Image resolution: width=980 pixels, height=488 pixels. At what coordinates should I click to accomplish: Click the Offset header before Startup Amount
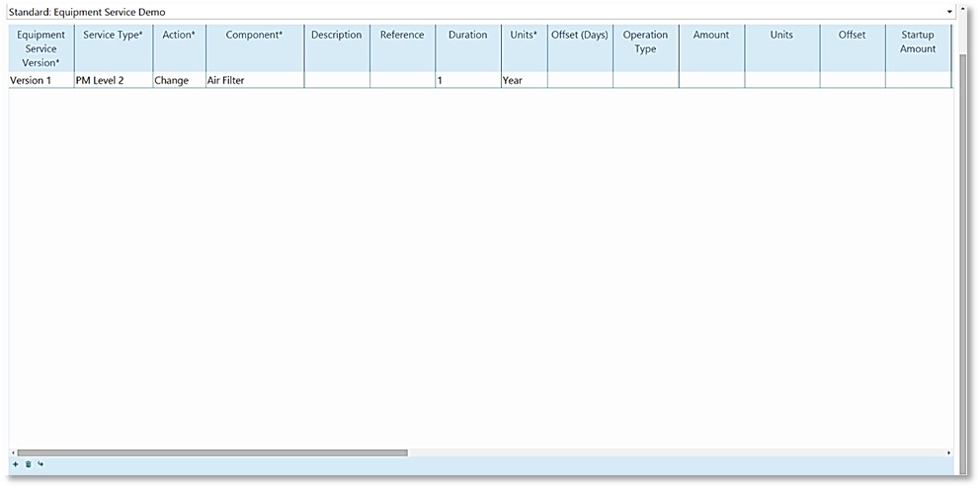click(x=853, y=48)
